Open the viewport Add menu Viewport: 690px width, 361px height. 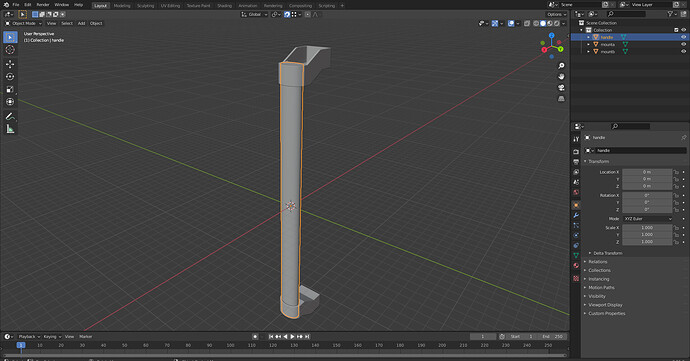81,23
